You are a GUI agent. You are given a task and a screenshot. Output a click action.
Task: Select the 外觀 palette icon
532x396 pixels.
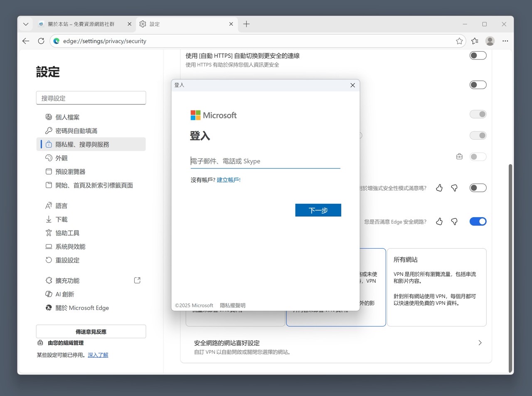click(x=49, y=158)
